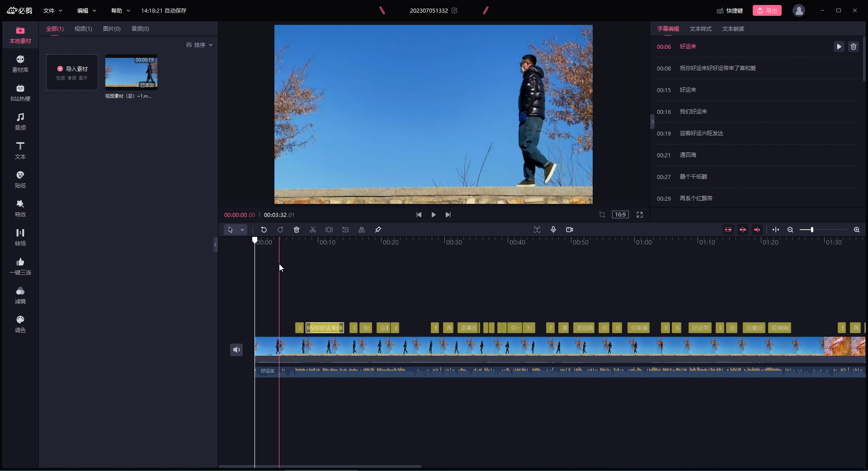Open the 特效 effects panel

(x=20, y=208)
